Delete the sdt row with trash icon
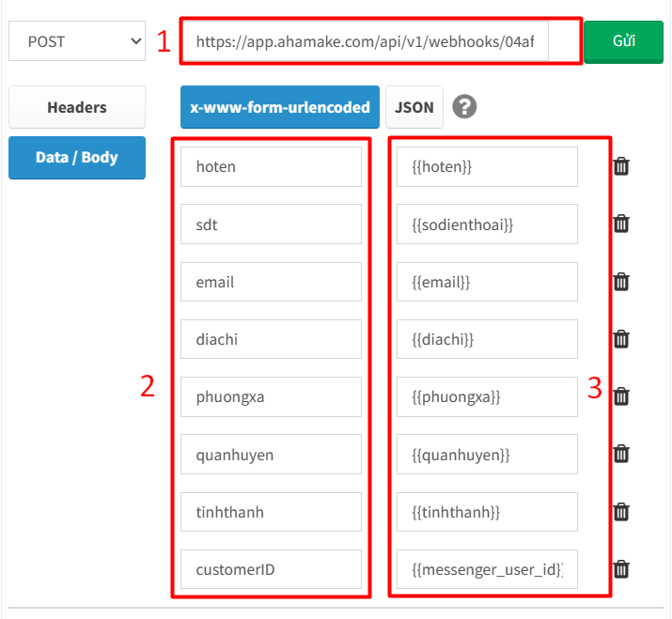 coord(621,224)
